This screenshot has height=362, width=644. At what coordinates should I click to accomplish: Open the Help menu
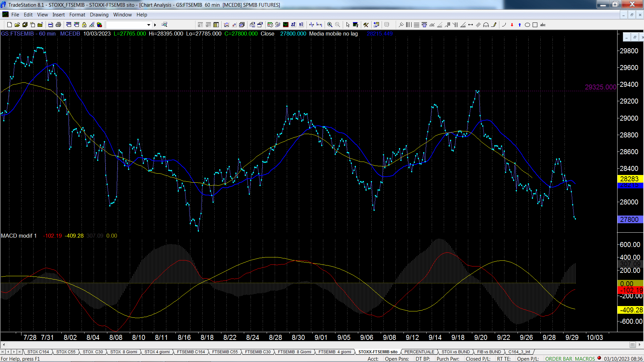142,15
